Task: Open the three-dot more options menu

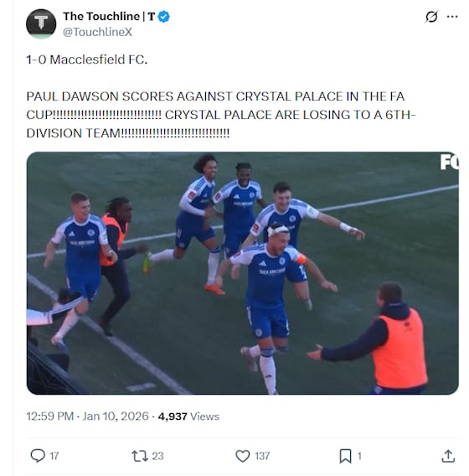Action: pyautogui.click(x=452, y=17)
